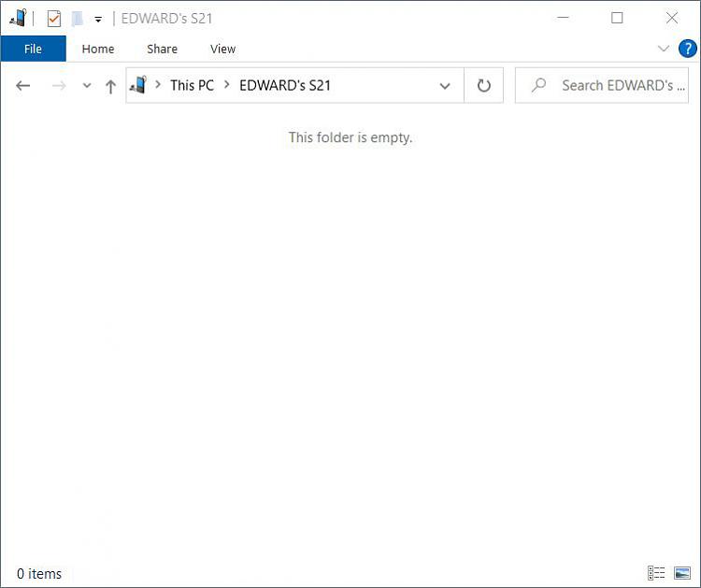The height and width of the screenshot is (588, 701).
Task: Switch to the Home ribbon tab
Action: coord(98,49)
